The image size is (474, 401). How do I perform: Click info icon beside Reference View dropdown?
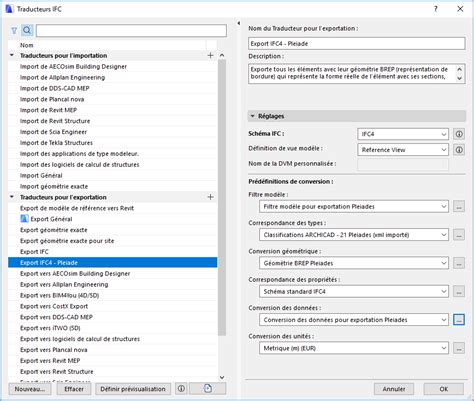click(x=459, y=150)
